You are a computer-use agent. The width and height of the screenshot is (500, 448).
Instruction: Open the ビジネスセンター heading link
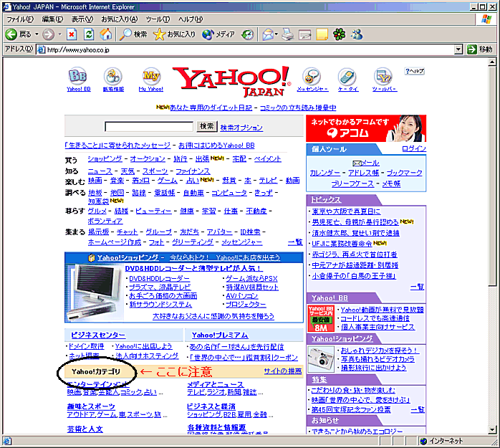pyautogui.click(x=98, y=335)
